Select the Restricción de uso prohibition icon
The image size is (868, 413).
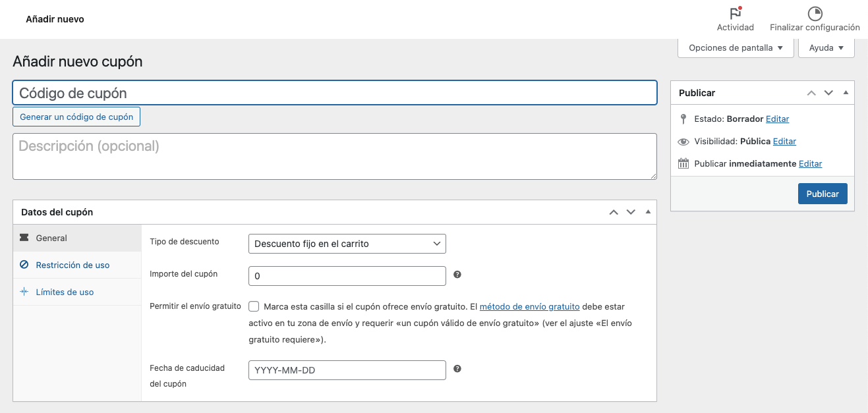tap(25, 265)
